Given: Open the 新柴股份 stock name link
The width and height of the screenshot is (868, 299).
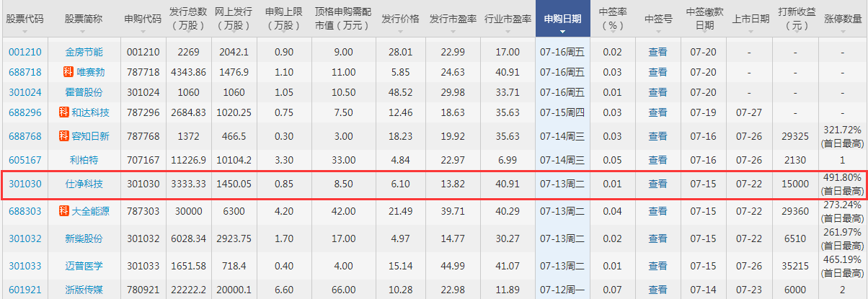Looking at the screenshot, I should pyautogui.click(x=84, y=238).
